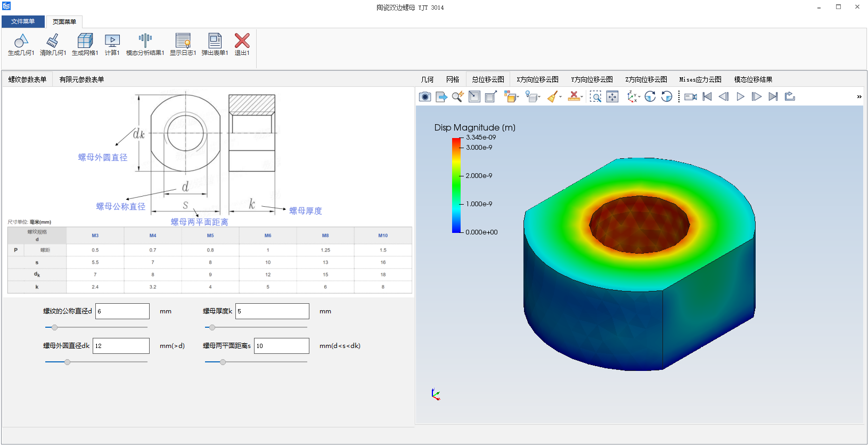Take a viewport snapshot with camera icon

point(425,96)
